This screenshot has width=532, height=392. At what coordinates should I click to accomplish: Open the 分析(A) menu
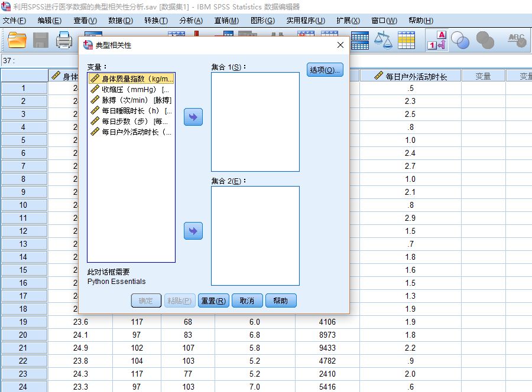(191, 21)
